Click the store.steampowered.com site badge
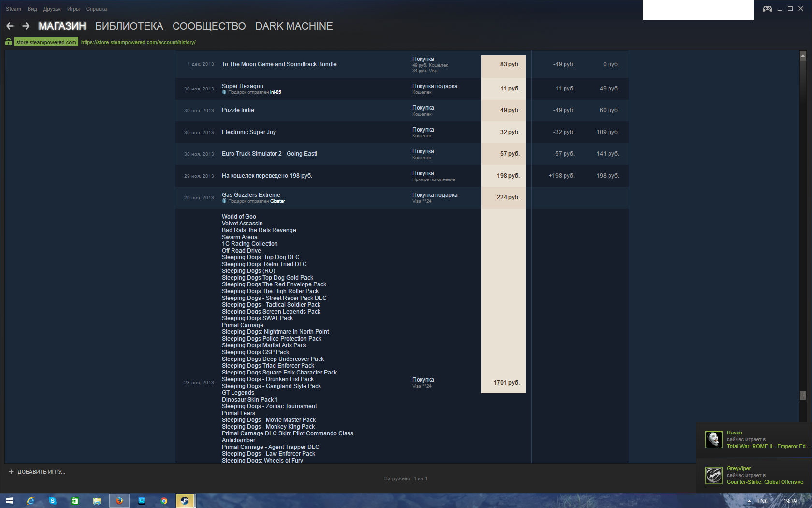 tap(46, 42)
